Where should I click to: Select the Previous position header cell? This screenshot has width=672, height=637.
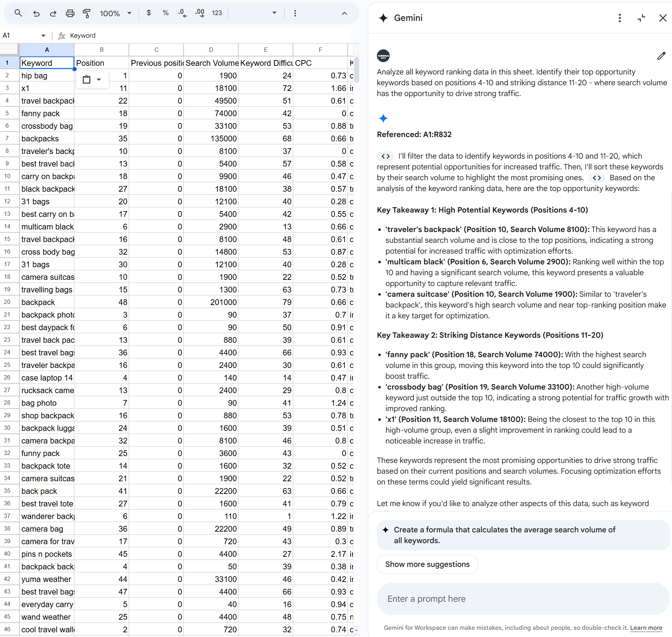(156, 63)
